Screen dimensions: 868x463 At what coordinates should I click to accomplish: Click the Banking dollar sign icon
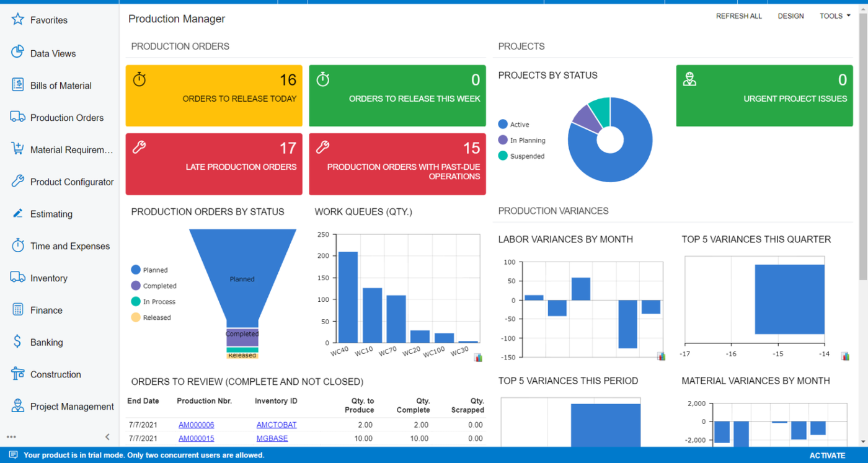(x=17, y=342)
